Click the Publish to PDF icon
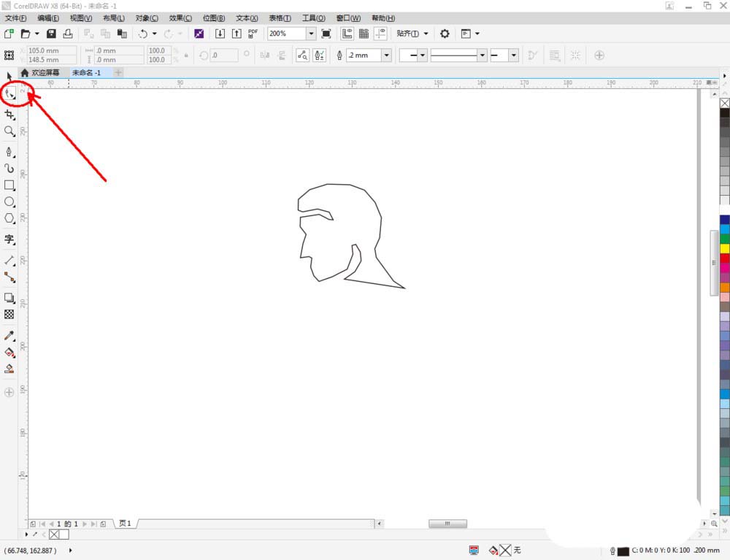 tap(253, 34)
